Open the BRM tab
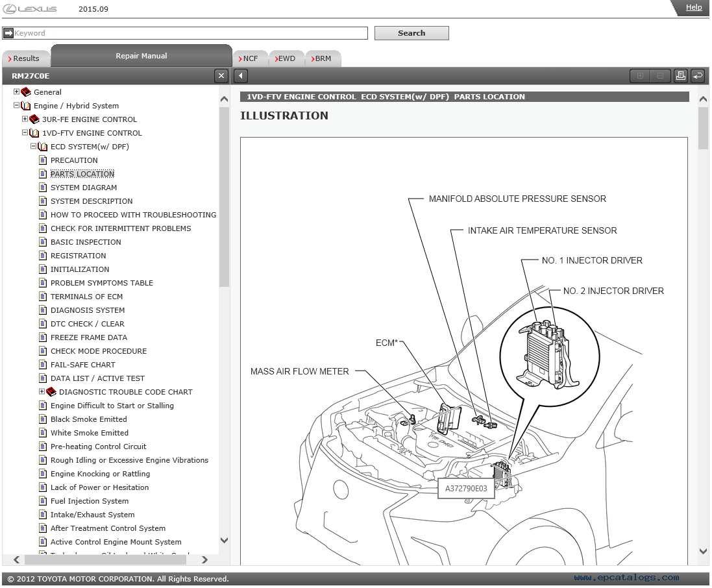The height and width of the screenshot is (588, 712). (323, 58)
